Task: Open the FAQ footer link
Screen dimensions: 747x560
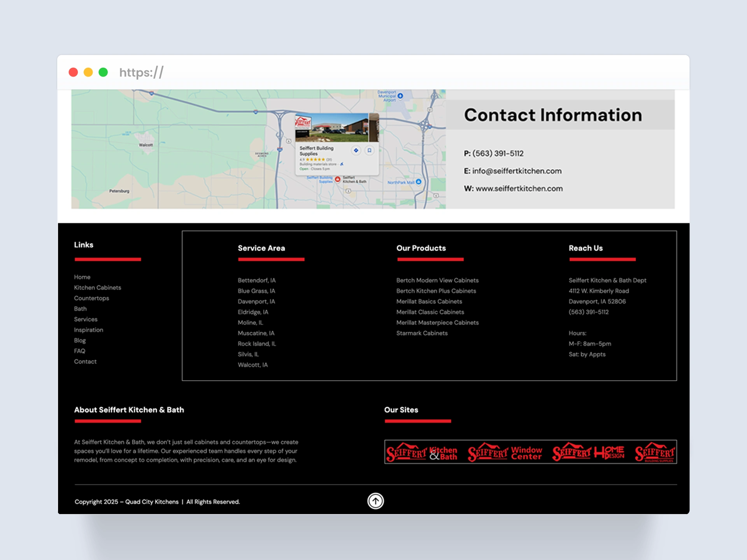Action: (x=80, y=351)
